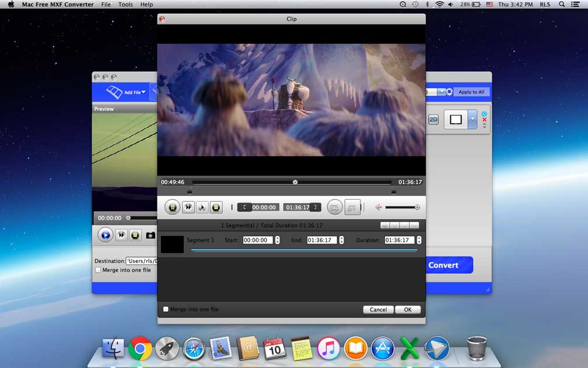Click the playback position knob on seek bar
The width and height of the screenshot is (588, 368).
pos(295,182)
